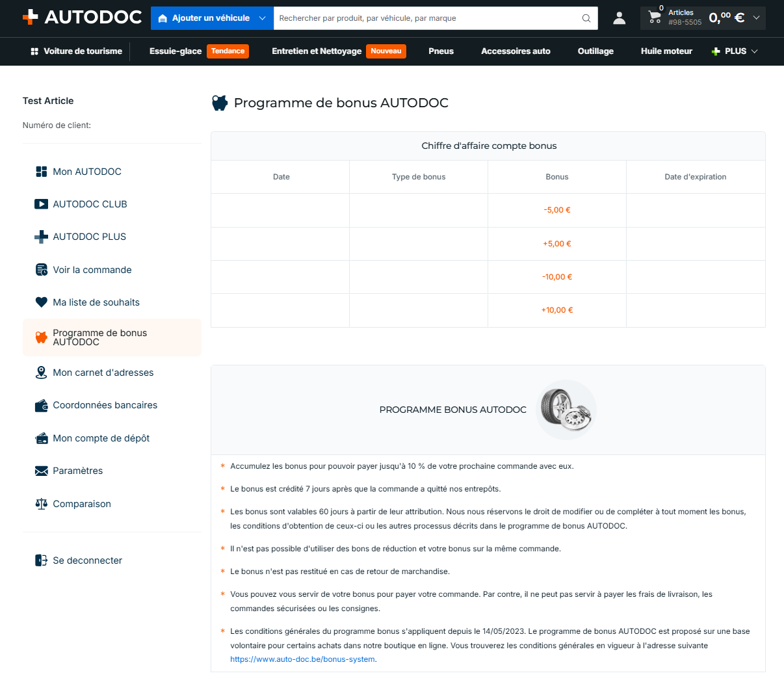Open the Pneus menu item
The height and width of the screenshot is (682, 784).
(441, 51)
